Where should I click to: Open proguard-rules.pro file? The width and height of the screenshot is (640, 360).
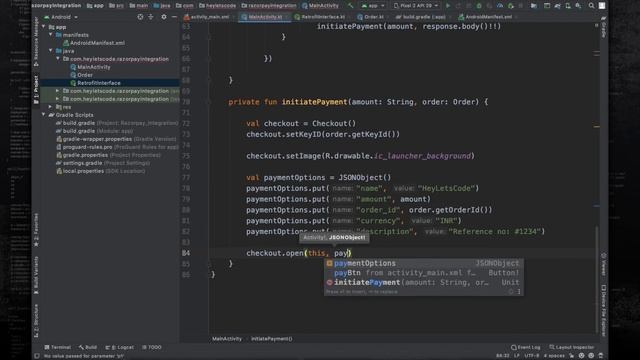point(117,147)
